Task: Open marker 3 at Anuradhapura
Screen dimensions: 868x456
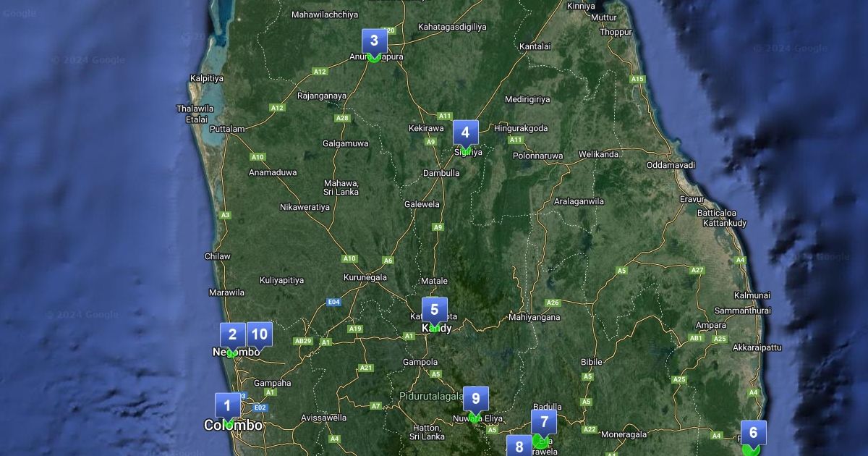Action: pos(374,41)
